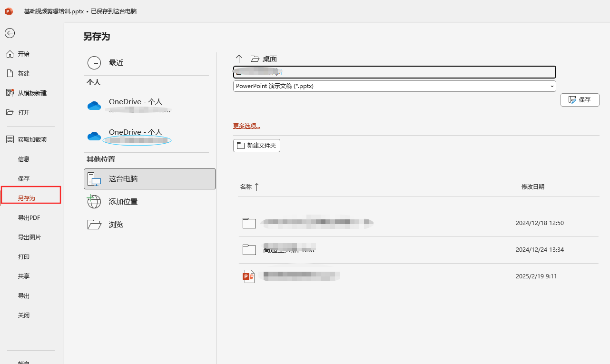Choose 这台电脑 computer location
Viewport: 610px width, 364px height.
[x=149, y=179]
